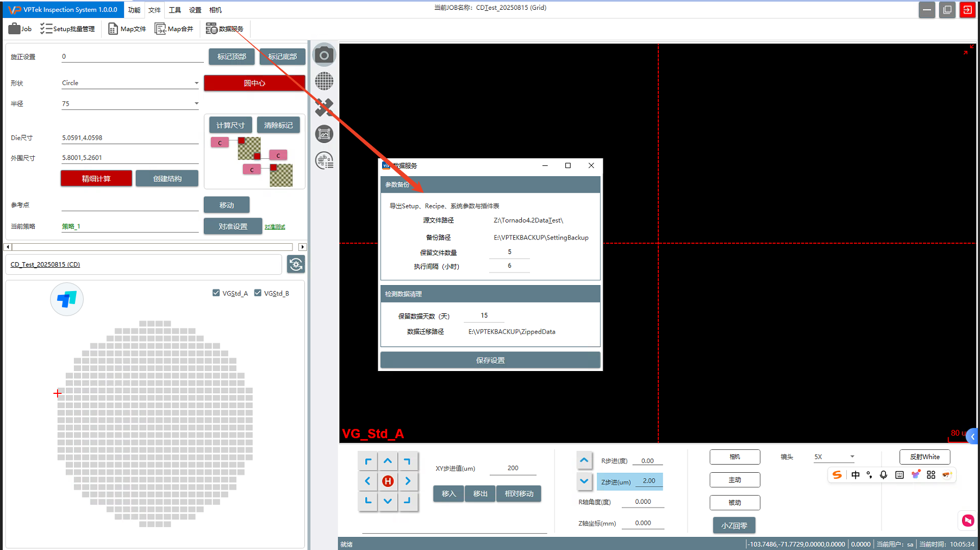Open the wafer grid map icon
The height and width of the screenshot is (550, 980).
[x=324, y=81]
